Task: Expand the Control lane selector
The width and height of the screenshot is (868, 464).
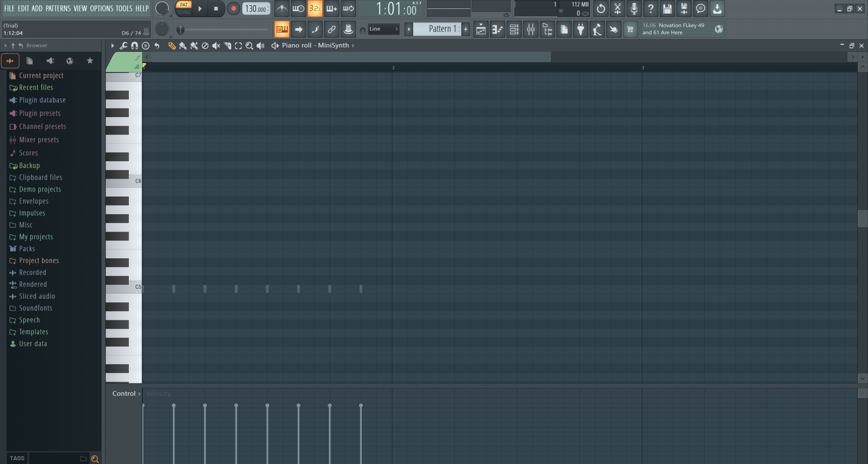Action: (x=126, y=394)
